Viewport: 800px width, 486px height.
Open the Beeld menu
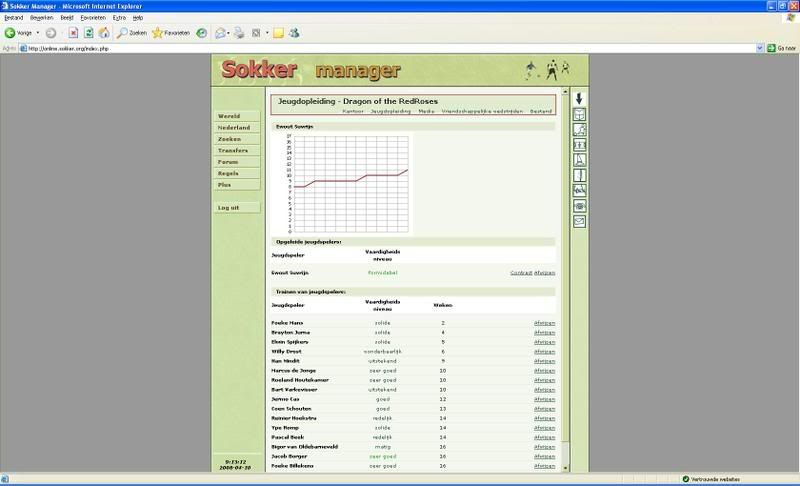tap(67, 18)
